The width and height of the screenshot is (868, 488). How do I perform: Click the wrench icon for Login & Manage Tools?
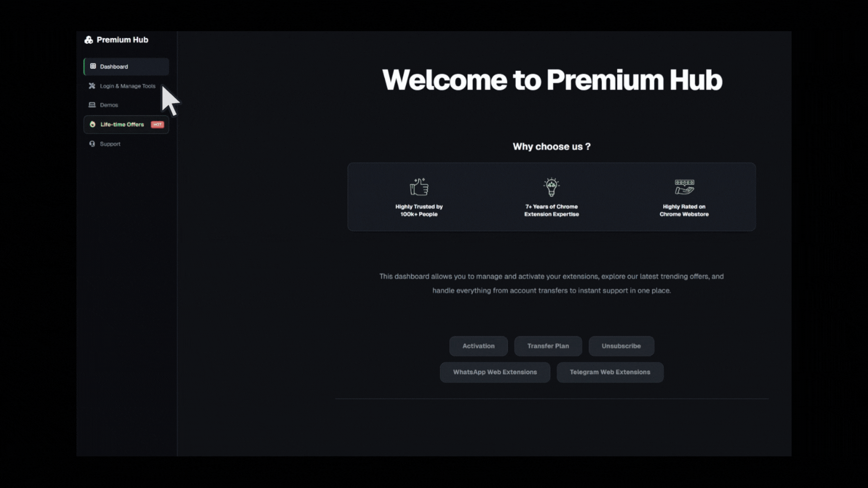(x=92, y=86)
